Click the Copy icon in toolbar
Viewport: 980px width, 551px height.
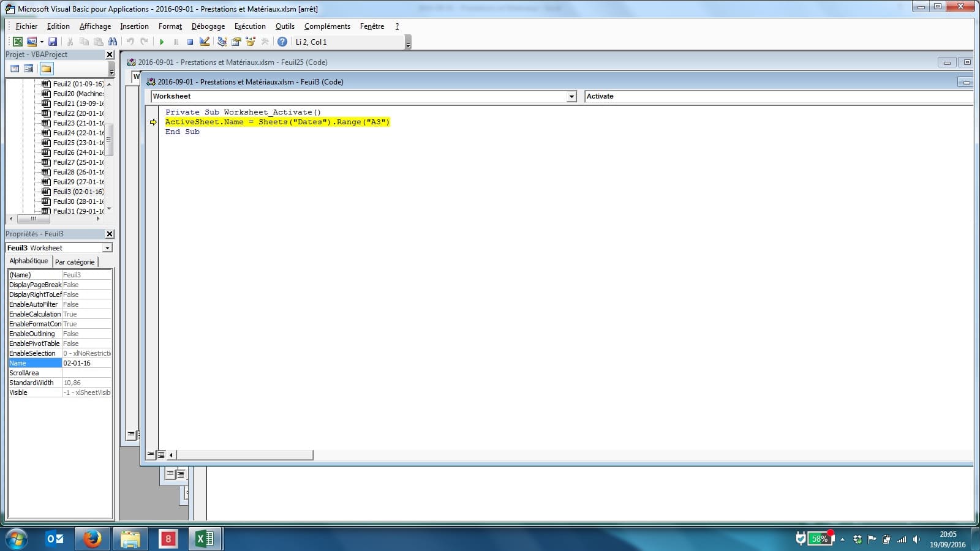(x=84, y=42)
